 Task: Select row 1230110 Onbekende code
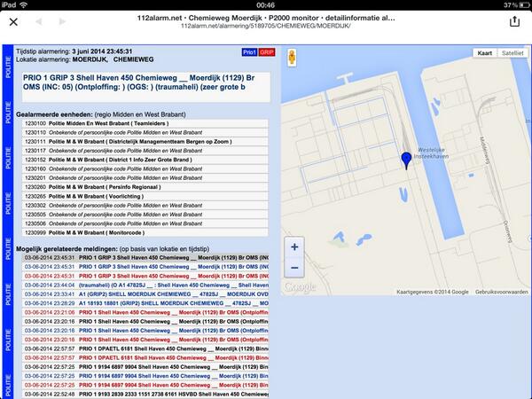coord(145,132)
